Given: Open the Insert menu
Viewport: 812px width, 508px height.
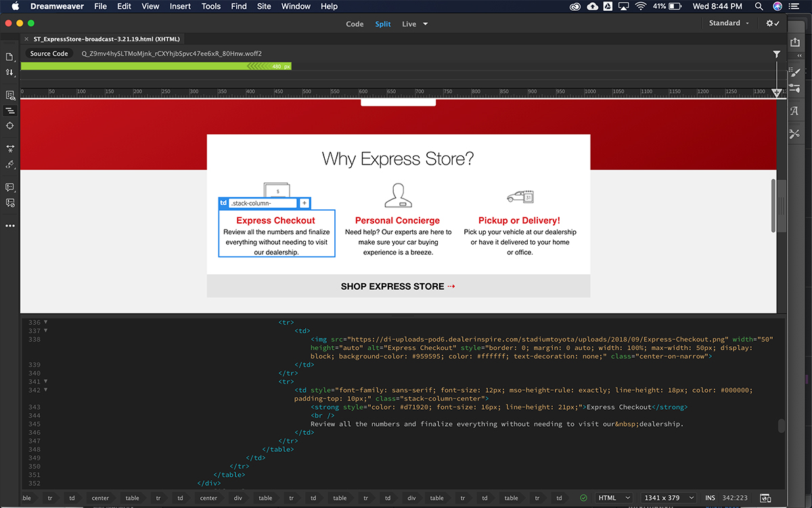Looking at the screenshot, I should (x=180, y=6).
